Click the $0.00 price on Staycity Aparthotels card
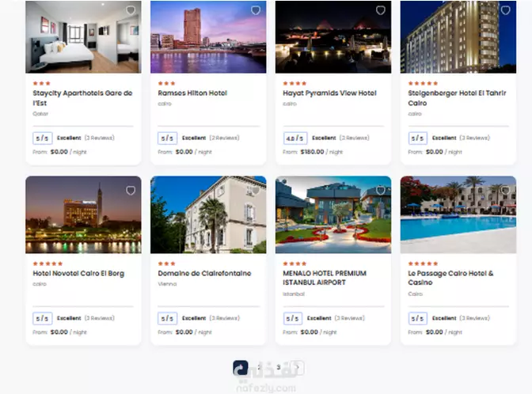The image size is (532, 394). 59,152
